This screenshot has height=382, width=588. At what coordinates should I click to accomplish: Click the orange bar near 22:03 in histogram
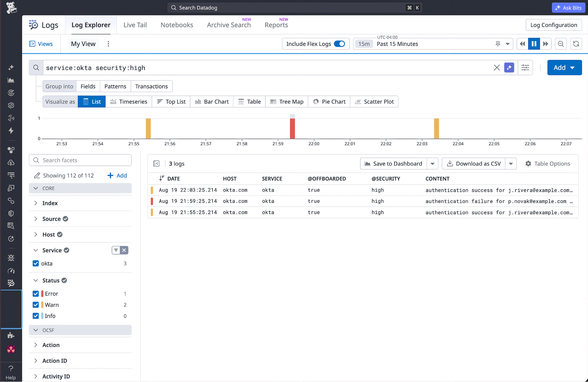(436, 129)
